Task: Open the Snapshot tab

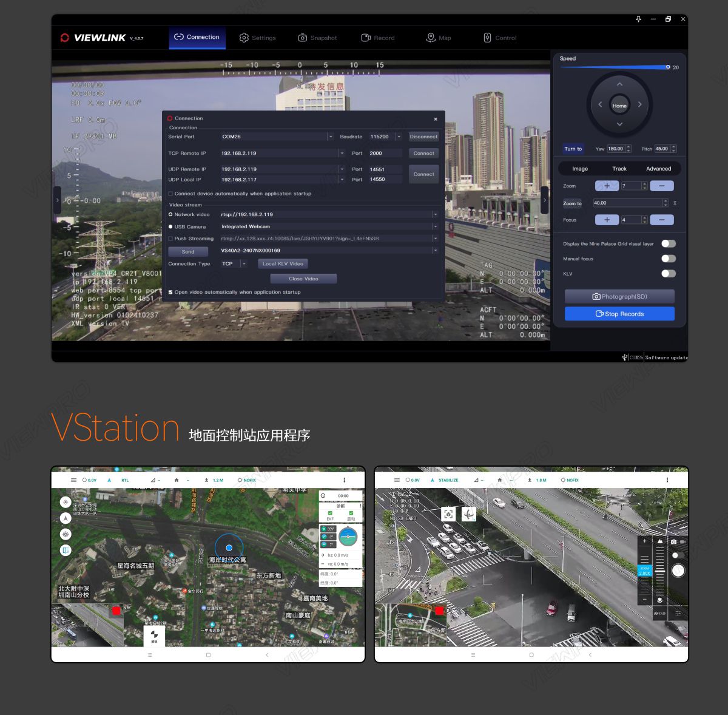Action: (x=317, y=38)
